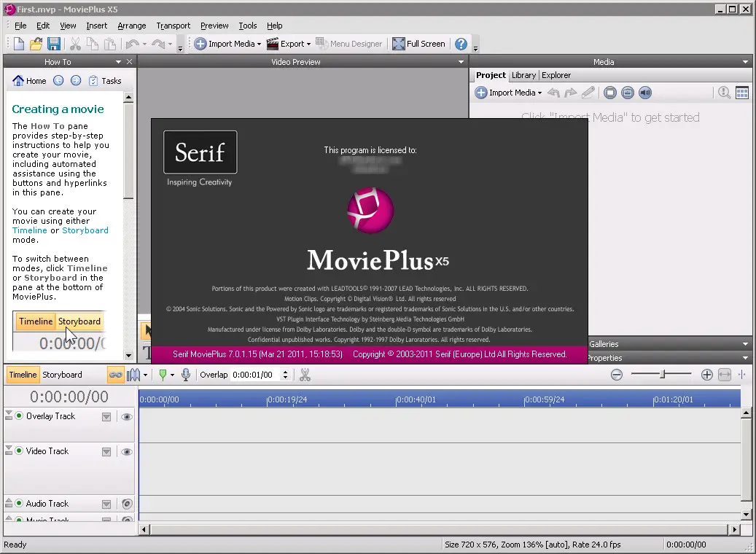Filter image files in the Media pane
This screenshot has width=756, height=554.
pyautogui.click(x=627, y=93)
